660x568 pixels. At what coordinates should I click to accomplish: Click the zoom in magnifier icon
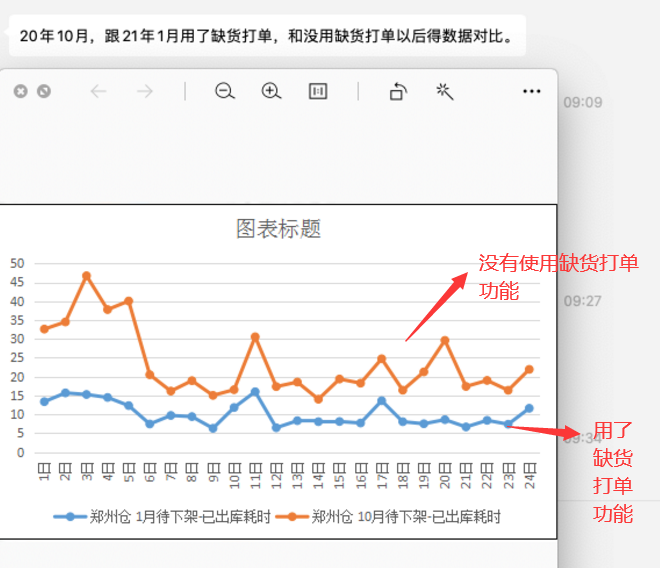coord(271,91)
